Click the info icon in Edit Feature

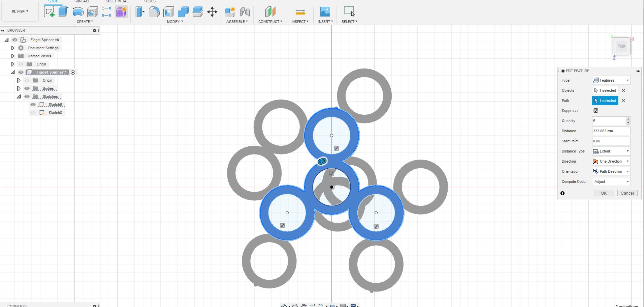point(562,193)
